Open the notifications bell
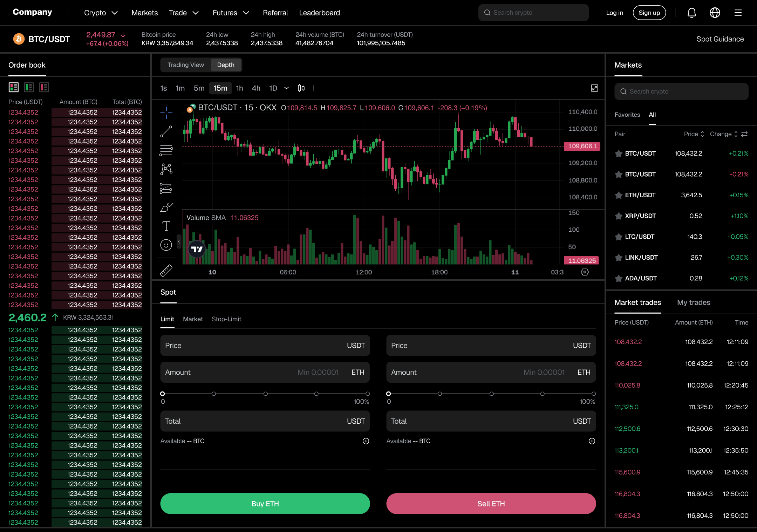Image resolution: width=757 pixels, height=532 pixels. pyautogui.click(x=691, y=13)
